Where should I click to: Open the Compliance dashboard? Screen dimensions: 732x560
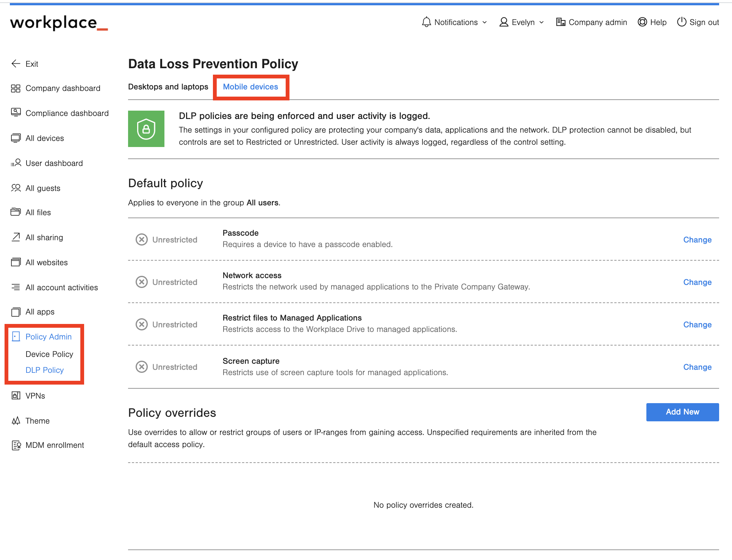click(x=67, y=113)
